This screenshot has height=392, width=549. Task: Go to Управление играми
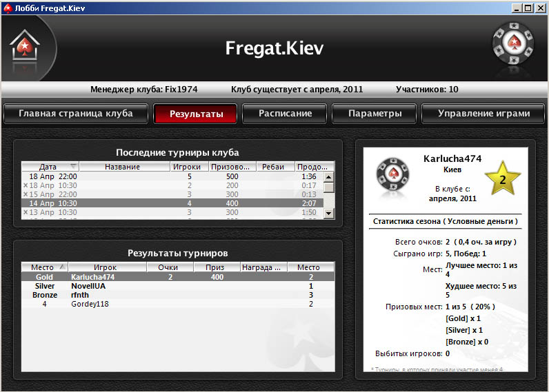(483, 114)
